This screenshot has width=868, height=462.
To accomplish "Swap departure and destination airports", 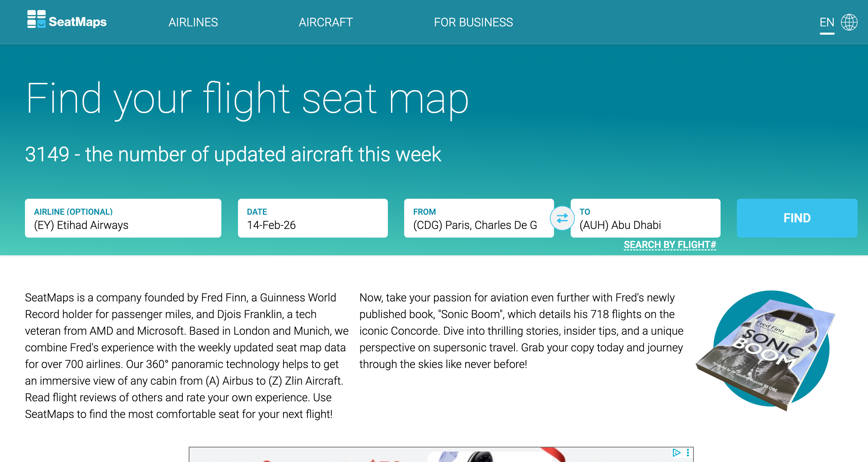I will (x=562, y=218).
